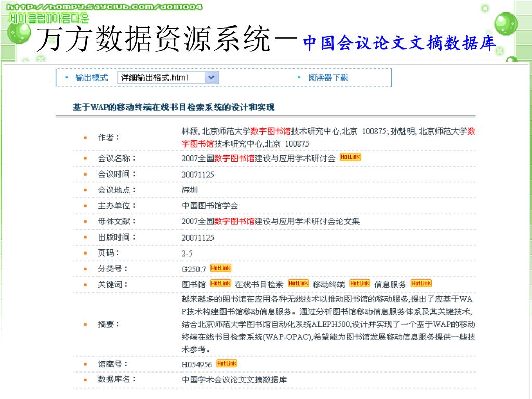Click the keyword 图书馆

pyautogui.click(x=194, y=285)
